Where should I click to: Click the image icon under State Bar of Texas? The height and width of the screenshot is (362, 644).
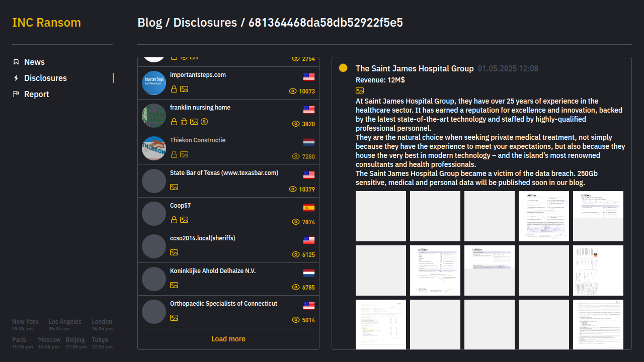coord(174,187)
